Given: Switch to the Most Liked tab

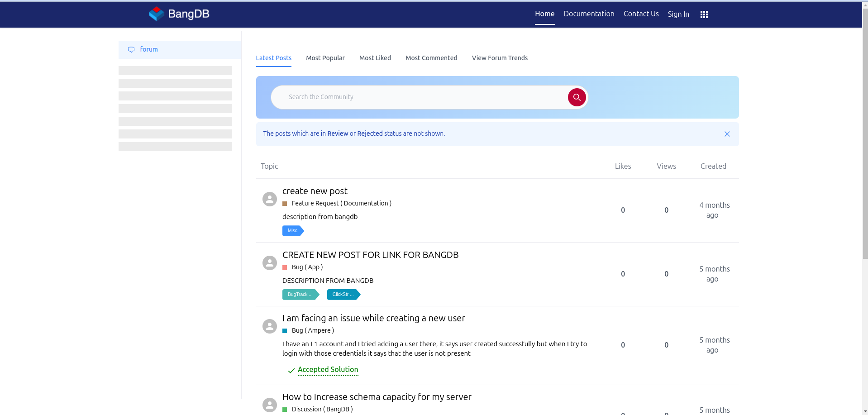Looking at the screenshot, I should pos(375,58).
